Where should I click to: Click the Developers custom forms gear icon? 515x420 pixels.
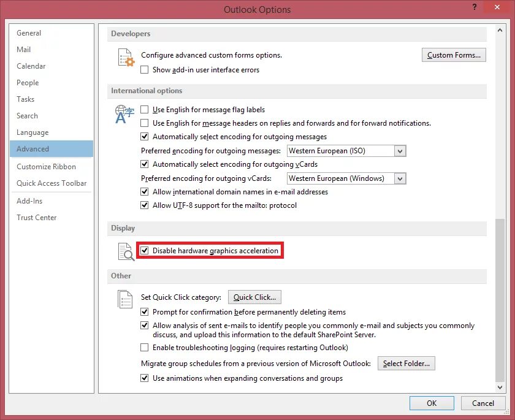click(x=126, y=58)
